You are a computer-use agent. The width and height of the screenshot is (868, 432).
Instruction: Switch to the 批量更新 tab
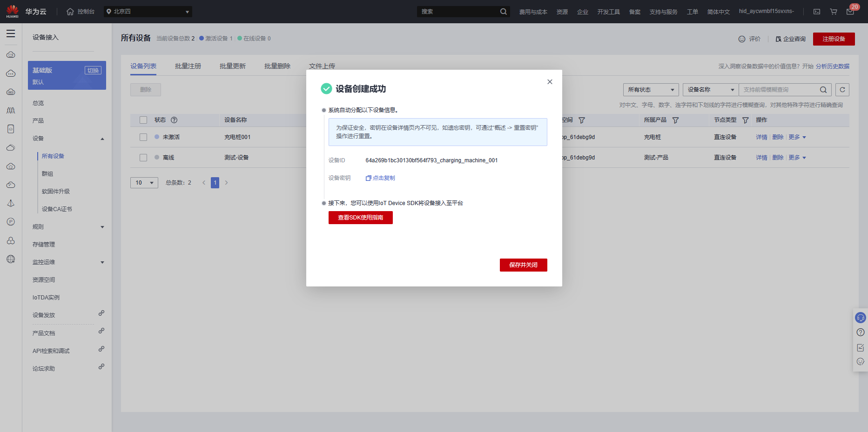pyautogui.click(x=233, y=66)
